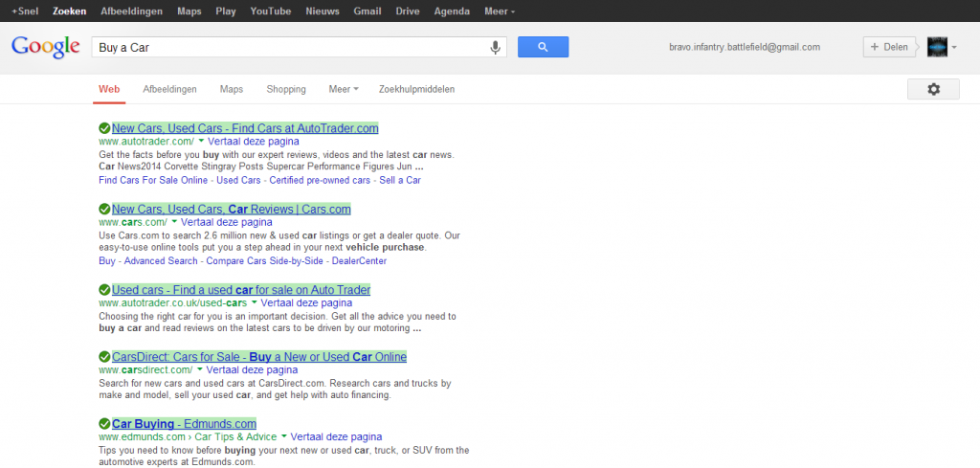
Task: Open Maps in the top black bar
Action: pyautogui.click(x=189, y=11)
